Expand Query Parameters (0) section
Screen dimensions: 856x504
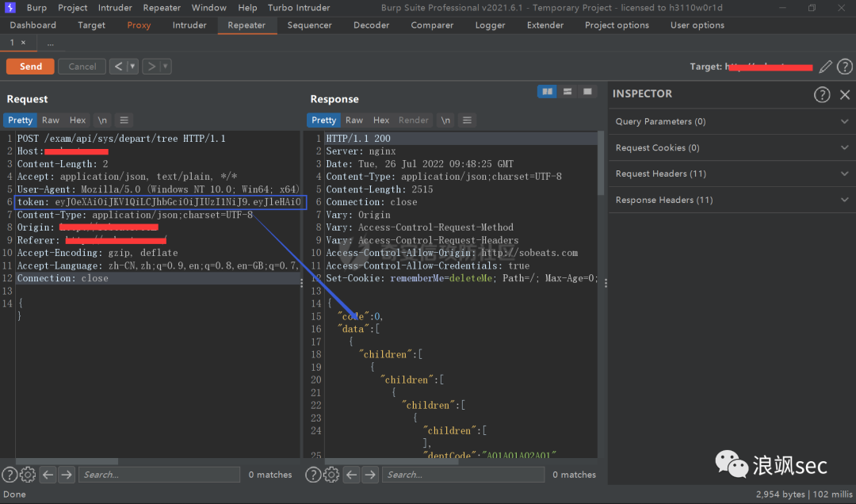pyautogui.click(x=731, y=121)
